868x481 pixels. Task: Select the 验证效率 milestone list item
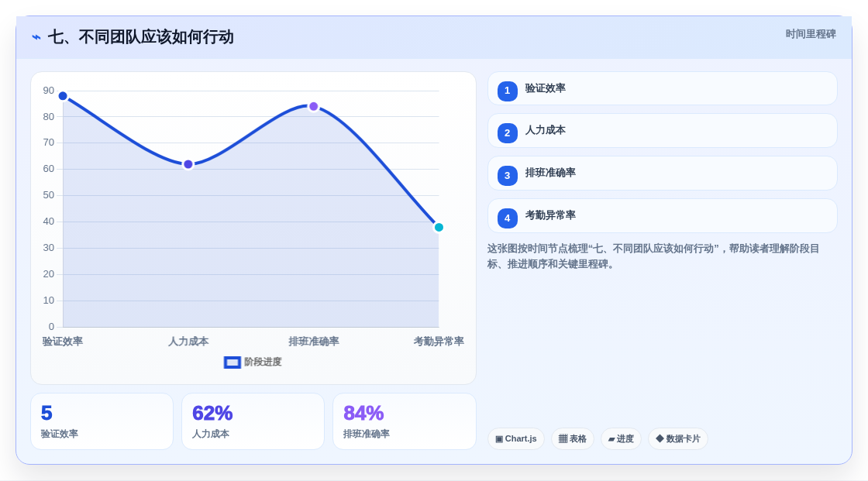tap(662, 88)
